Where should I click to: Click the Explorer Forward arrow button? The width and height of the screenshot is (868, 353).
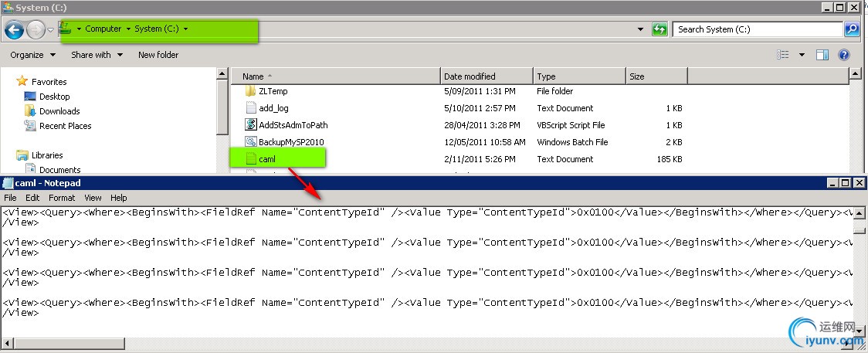point(36,29)
